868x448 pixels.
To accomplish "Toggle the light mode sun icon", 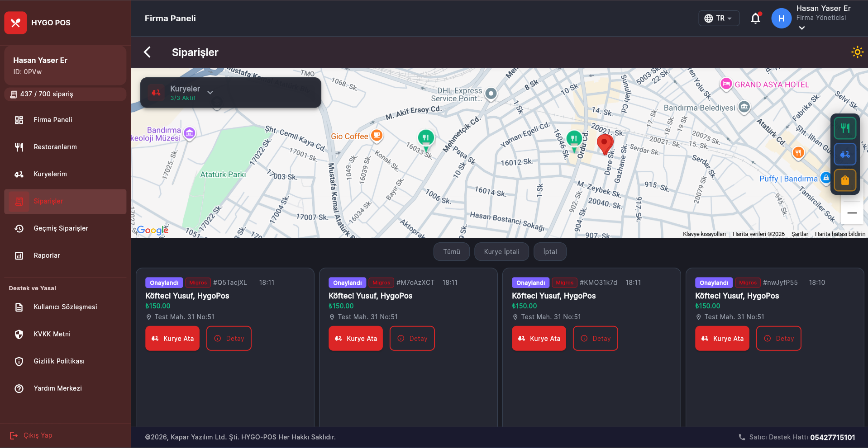I will (x=857, y=52).
